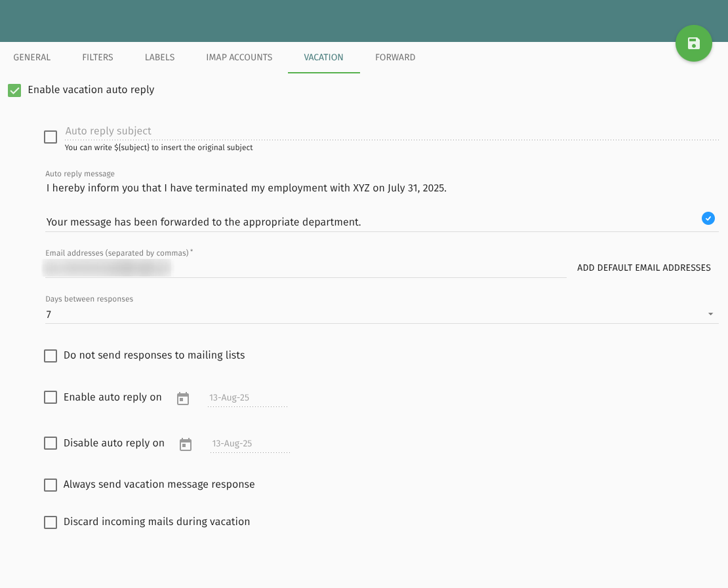Viewport: 728px width, 588px height.
Task: Select the IMAP Accounts tab
Action: tap(239, 58)
